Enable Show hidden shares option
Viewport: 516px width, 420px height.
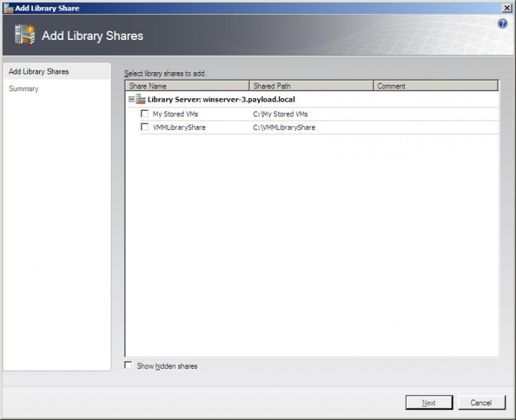(x=128, y=365)
